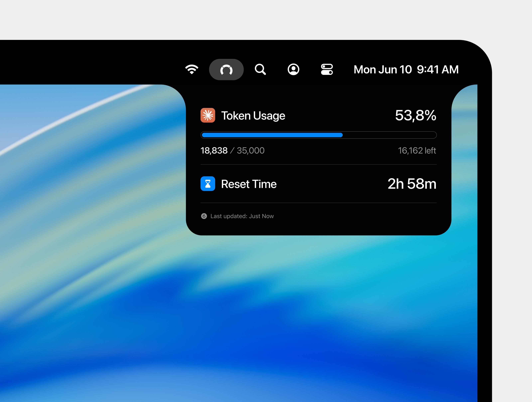The image size is (532, 402).
Task: Click the 35,000 token limit value
Action: [251, 151]
